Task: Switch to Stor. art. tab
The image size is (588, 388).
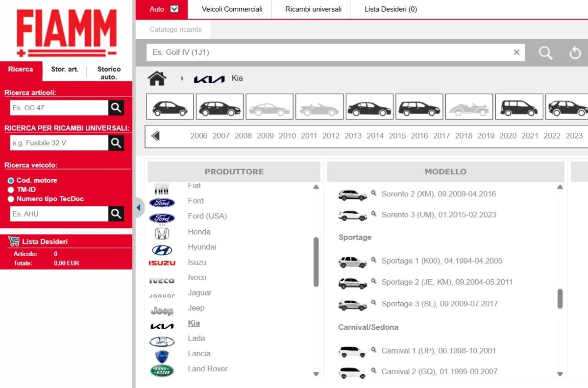Action: click(x=65, y=69)
